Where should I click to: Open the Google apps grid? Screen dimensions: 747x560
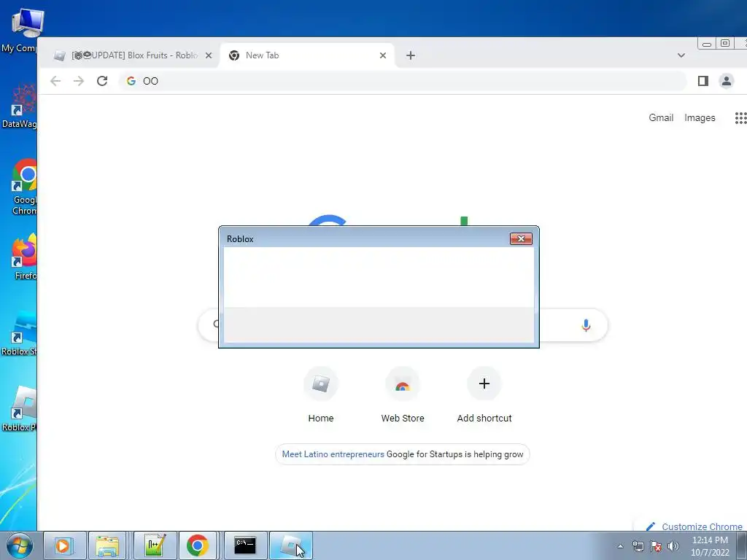point(740,118)
